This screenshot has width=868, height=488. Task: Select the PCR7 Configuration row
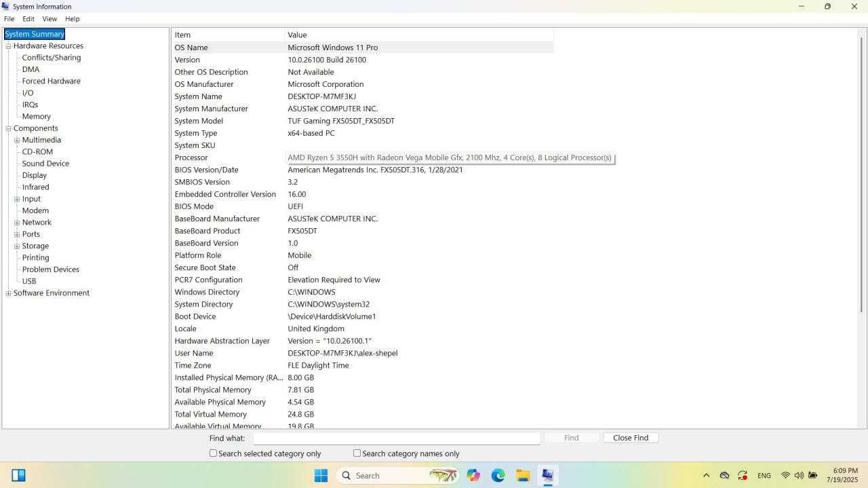pyautogui.click(x=363, y=280)
